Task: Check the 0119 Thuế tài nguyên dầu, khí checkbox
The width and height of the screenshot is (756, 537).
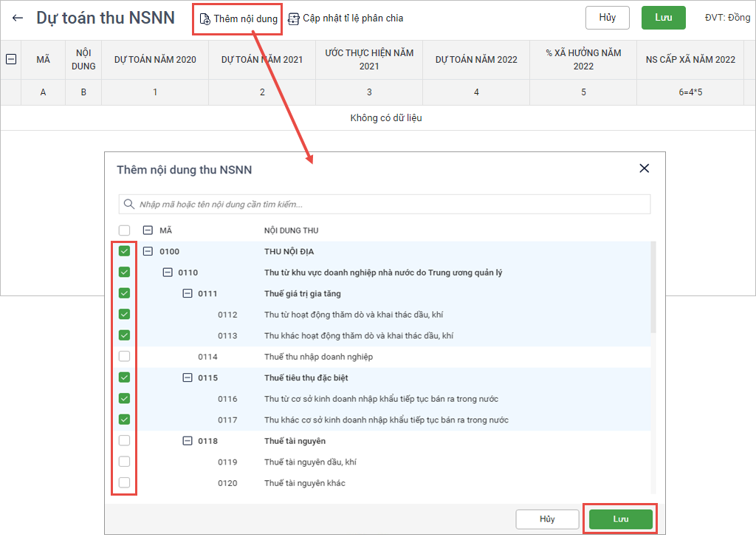Action: point(124,462)
